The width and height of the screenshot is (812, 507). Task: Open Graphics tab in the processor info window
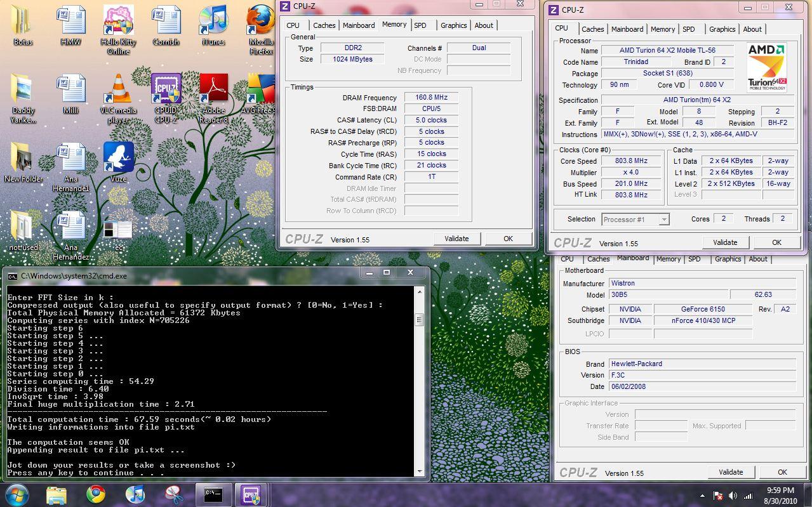[722, 29]
